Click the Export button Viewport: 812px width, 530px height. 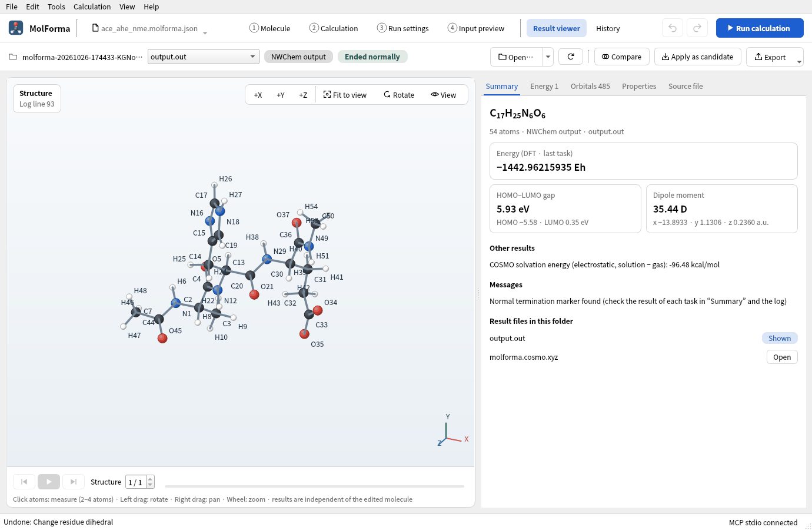(770, 57)
